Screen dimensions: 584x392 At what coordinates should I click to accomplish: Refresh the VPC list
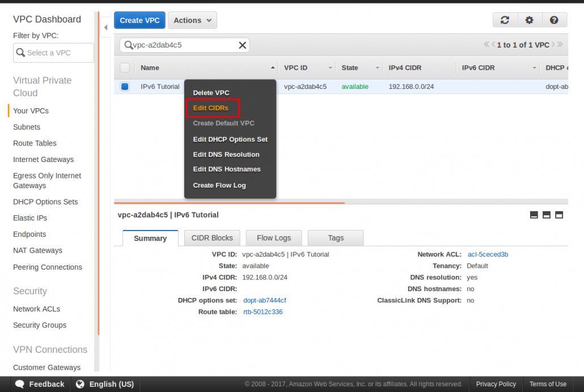click(505, 20)
